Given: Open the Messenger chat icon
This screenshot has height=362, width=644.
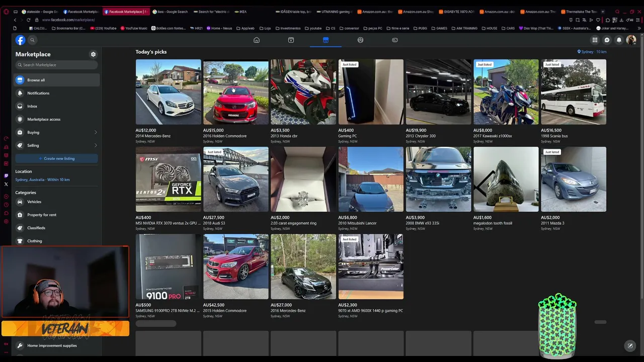Looking at the screenshot, I should (x=607, y=40).
